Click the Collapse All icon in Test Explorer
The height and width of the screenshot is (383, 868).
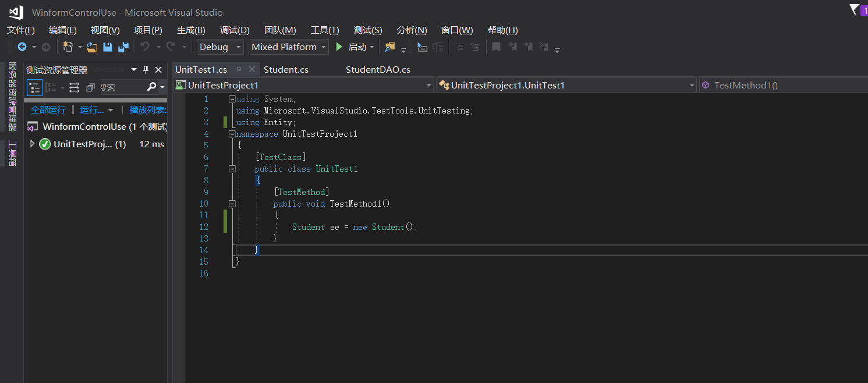90,87
